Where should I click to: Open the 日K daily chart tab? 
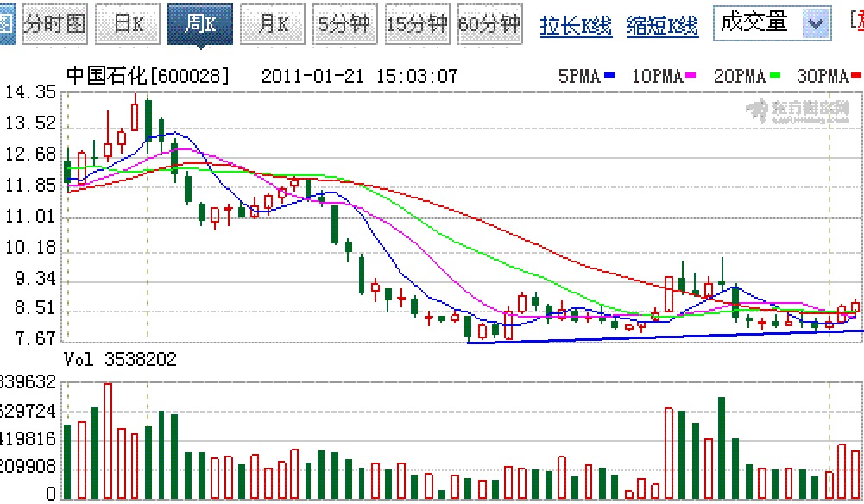click(127, 24)
